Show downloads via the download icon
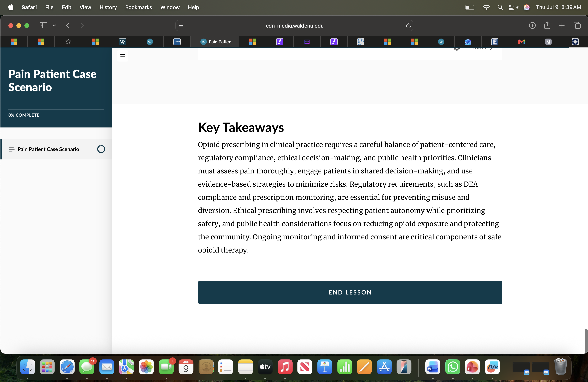 (x=532, y=25)
